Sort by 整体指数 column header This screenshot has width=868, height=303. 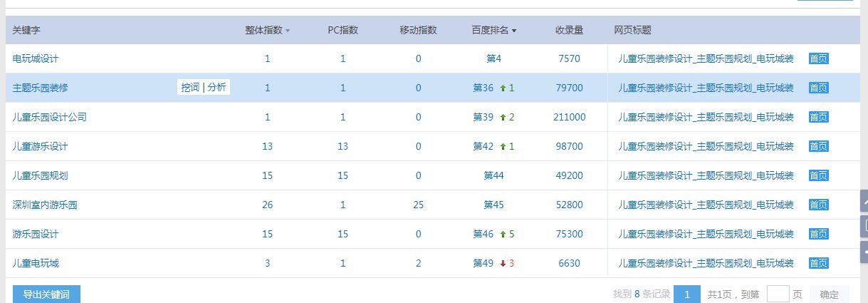267,30
